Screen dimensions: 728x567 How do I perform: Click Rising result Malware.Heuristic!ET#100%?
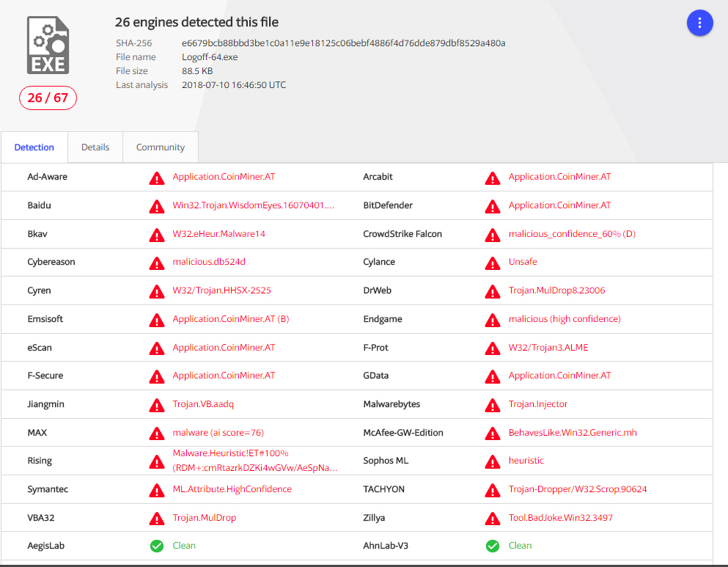[231, 453]
